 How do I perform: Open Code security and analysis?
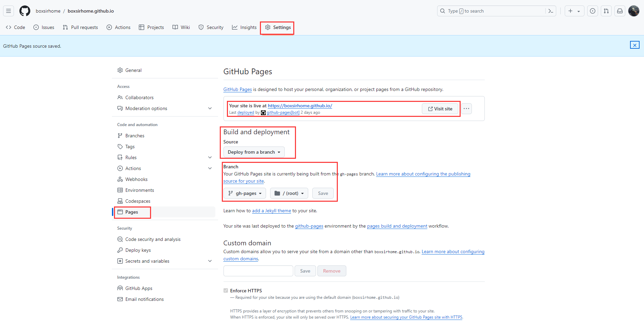pos(165,239)
